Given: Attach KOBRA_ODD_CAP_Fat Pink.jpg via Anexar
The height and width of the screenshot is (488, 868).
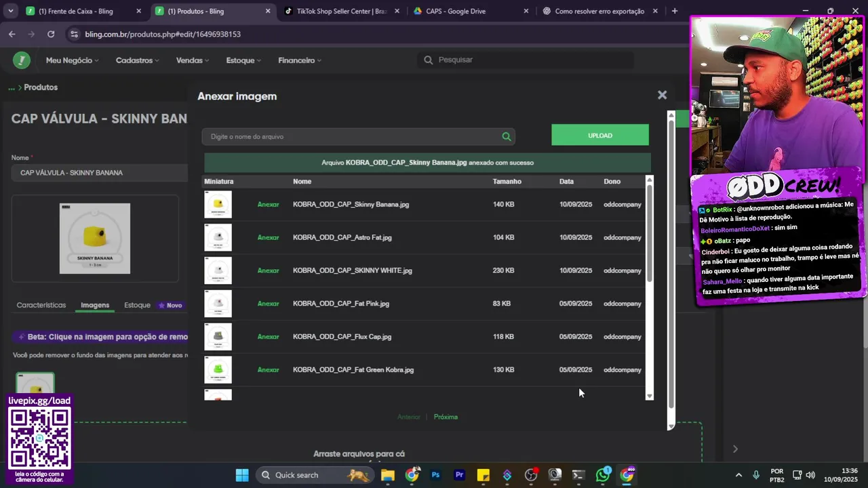Looking at the screenshot, I should click(268, 304).
